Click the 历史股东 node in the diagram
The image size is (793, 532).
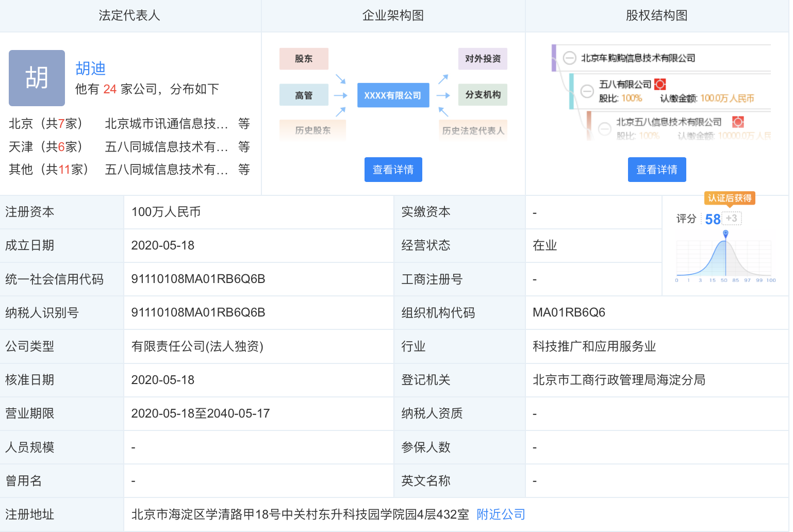312,130
